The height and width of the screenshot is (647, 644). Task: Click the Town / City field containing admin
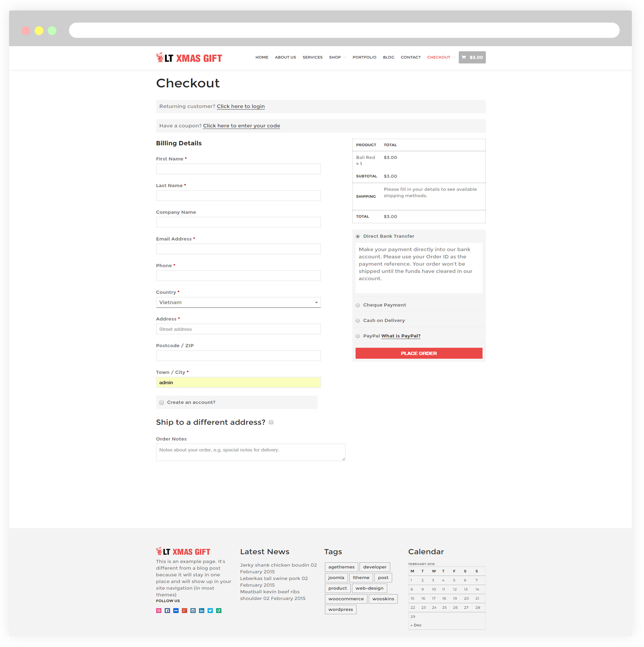pyautogui.click(x=238, y=383)
